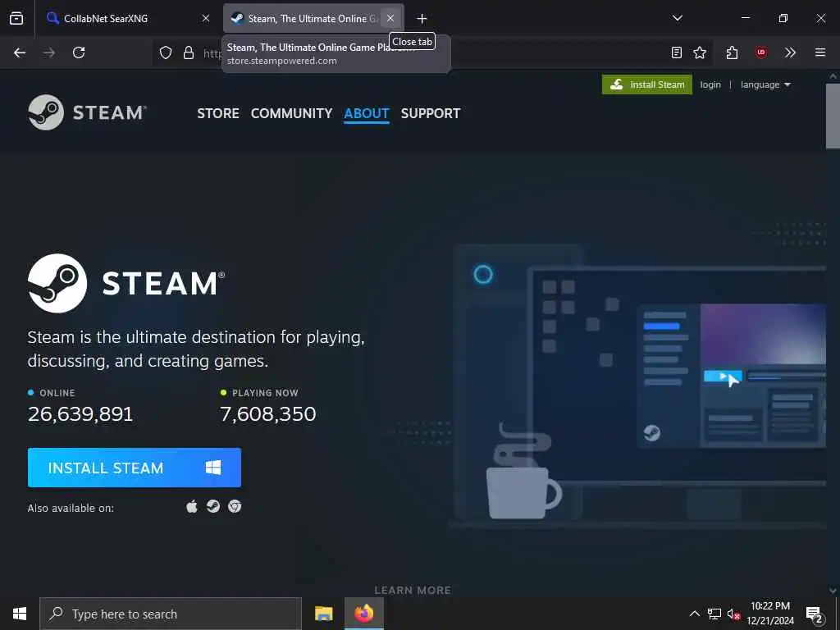Image resolution: width=840 pixels, height=630 pixels.
Task: Open the notifications action center icon
Action: click(814, 614)
